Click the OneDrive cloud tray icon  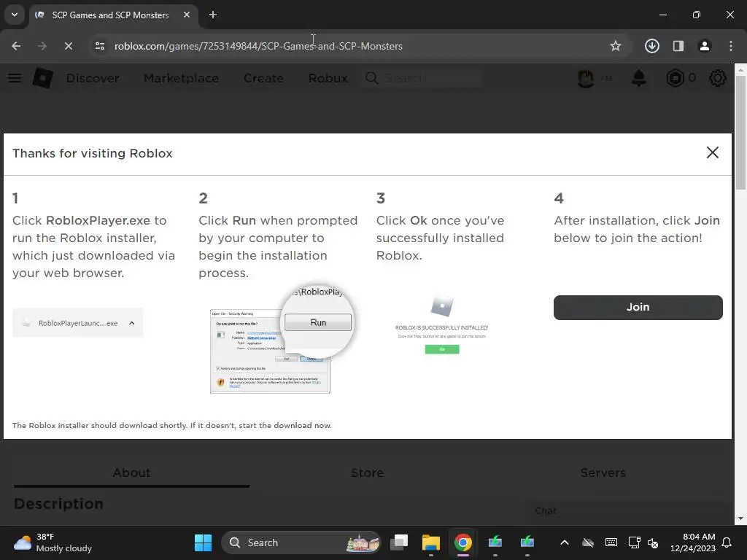coord(588,542)
